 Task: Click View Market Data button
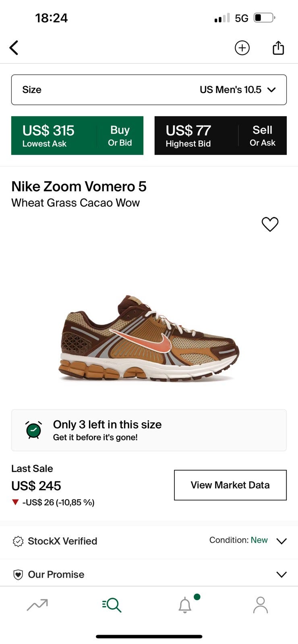[x=230, y=485]
